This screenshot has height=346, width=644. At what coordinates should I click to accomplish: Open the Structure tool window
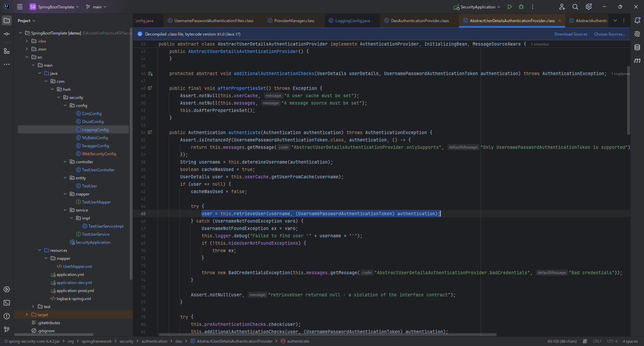[x=7, y=51]
